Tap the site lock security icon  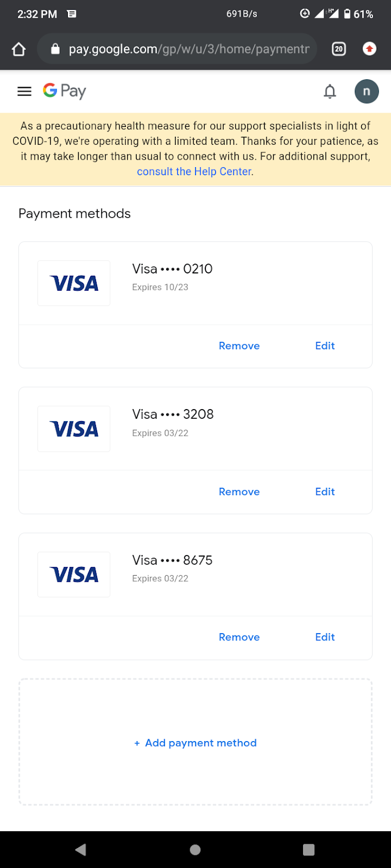tap(55, 49)
